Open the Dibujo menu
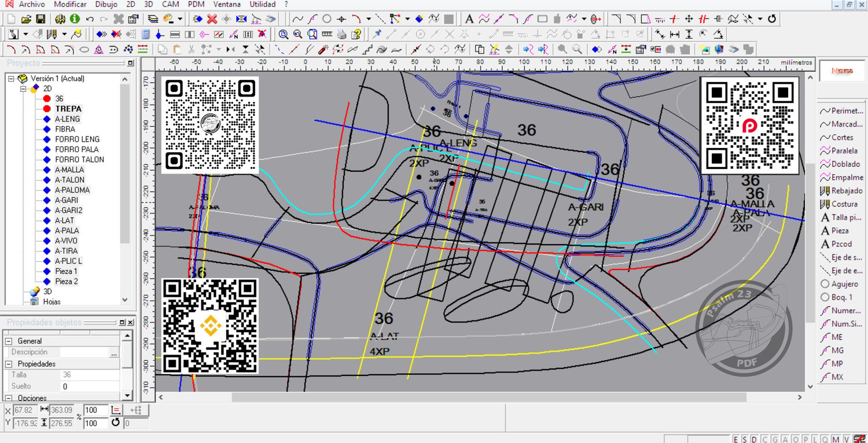 pos(106,5)
